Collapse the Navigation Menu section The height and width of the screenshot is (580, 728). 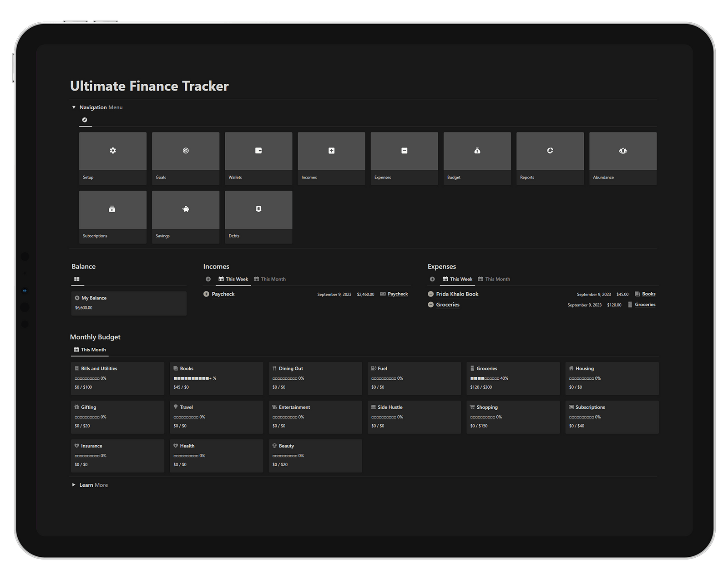pyautogui.click(x=74, y=107)
